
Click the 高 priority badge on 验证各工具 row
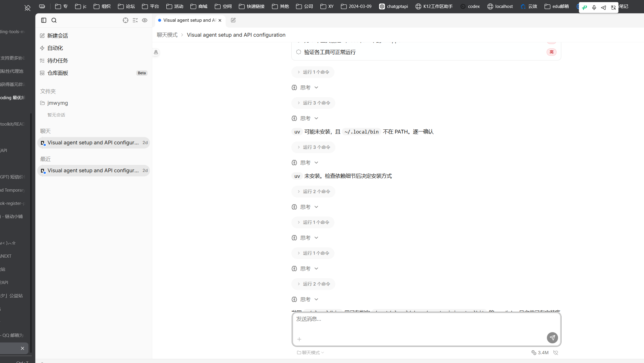coord(552,52)
